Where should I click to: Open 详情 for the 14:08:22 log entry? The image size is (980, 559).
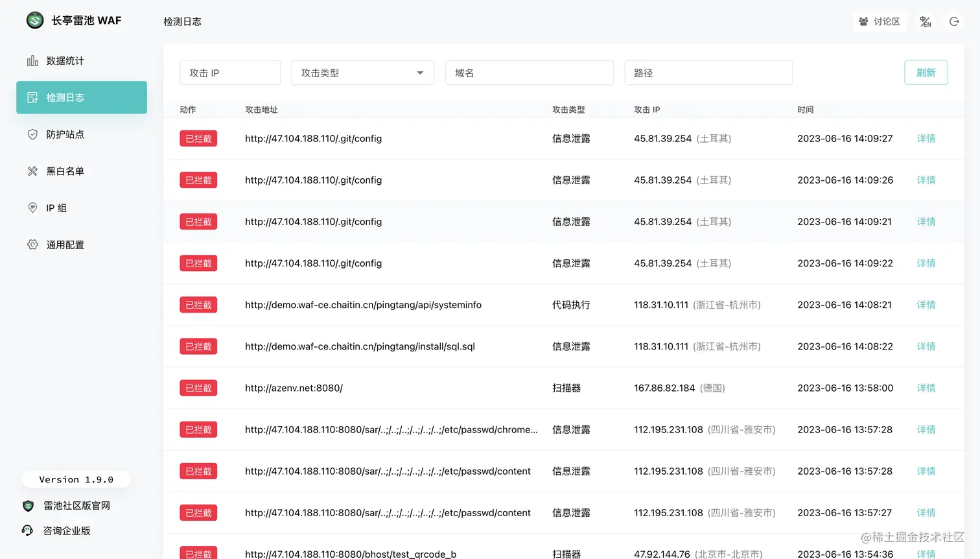click(x=926, y=346)
